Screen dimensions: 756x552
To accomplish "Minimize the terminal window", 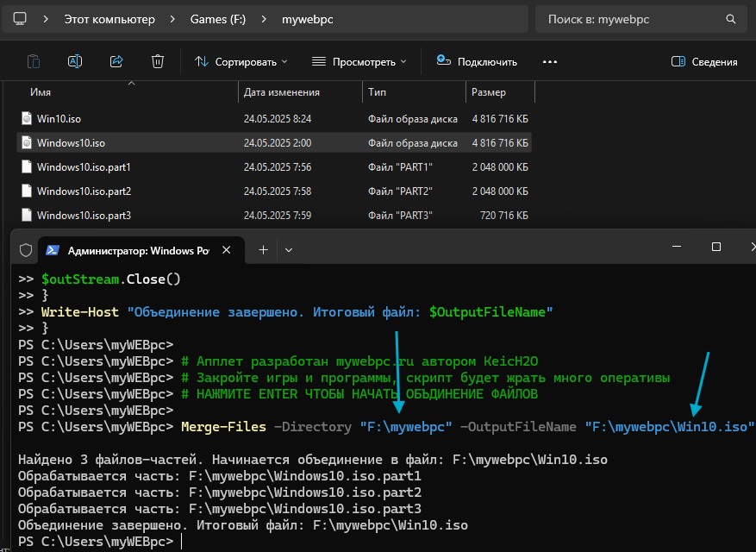I will tap(677, 247).
